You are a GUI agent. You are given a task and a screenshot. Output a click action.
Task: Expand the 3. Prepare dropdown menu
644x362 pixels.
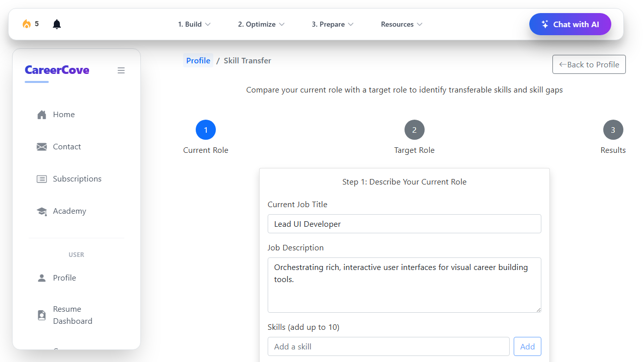click(x=333, y=24)
